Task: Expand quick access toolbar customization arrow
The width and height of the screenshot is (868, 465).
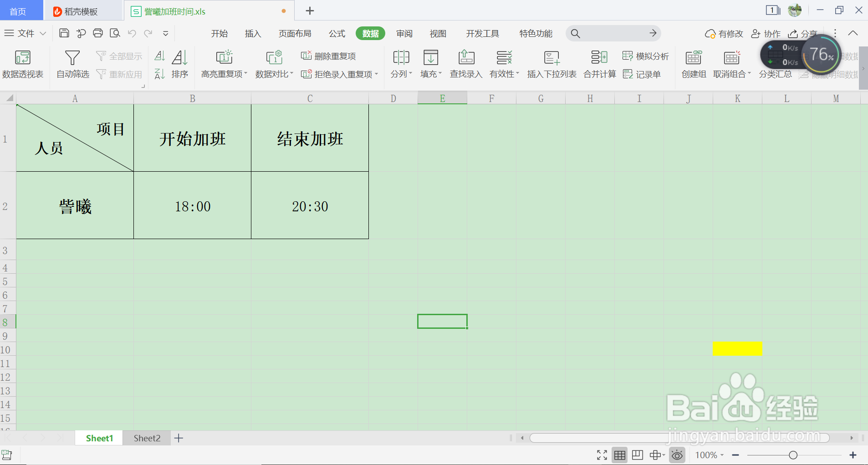Action: point(166,33)
